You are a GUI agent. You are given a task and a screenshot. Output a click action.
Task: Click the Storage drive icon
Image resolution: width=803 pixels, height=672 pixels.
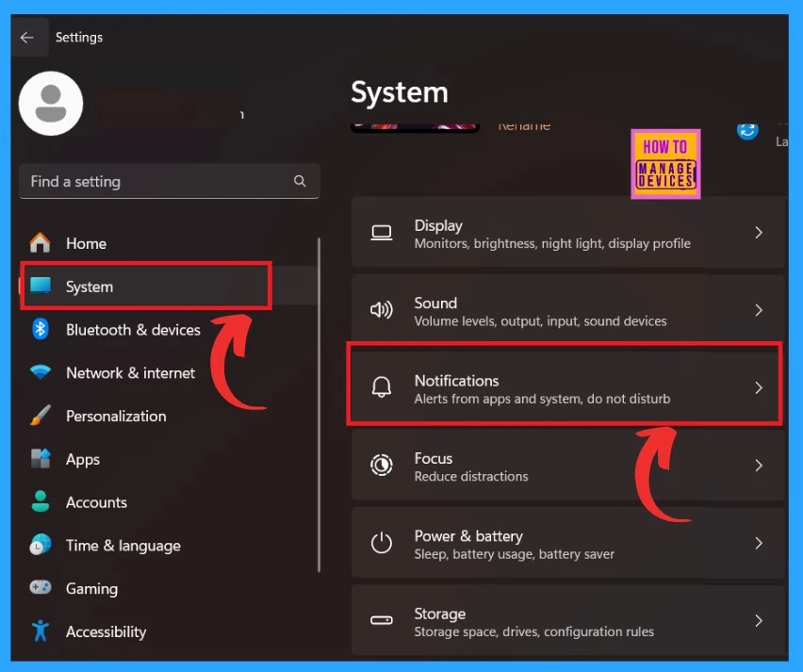point(382,620)
